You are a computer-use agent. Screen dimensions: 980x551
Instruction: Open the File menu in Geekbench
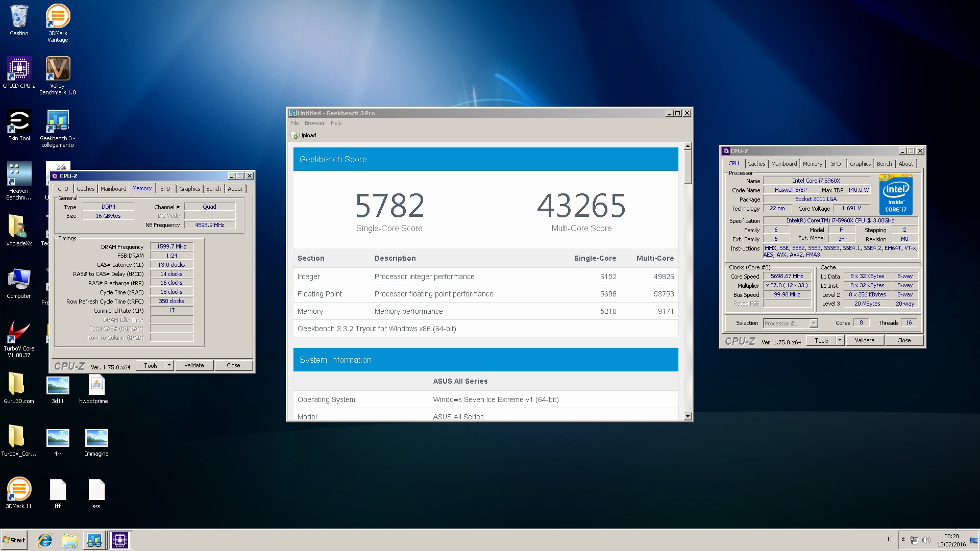295,123
